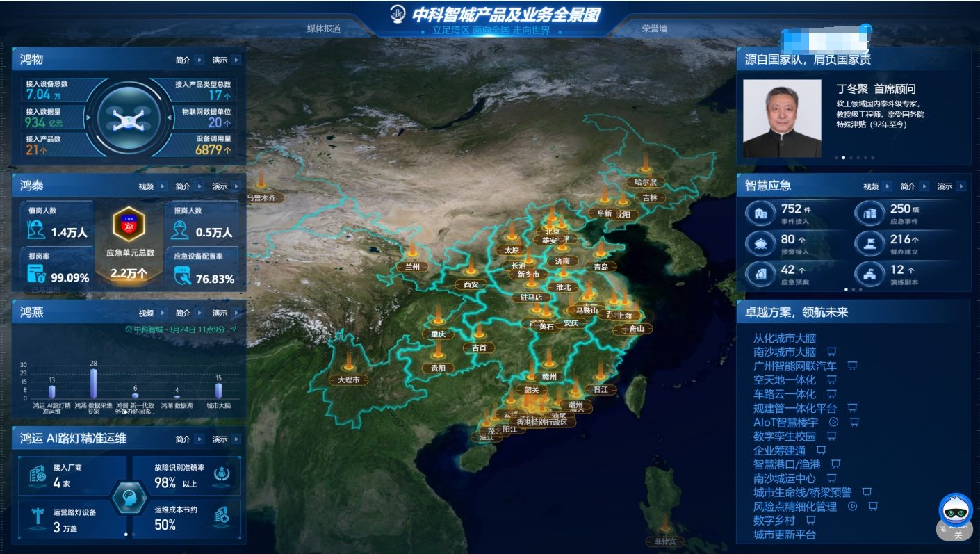The width and height of the screenshot is (980, 554).
Task: Select the second carousel dot under the advisor photo
Action: tap(844, 158)
